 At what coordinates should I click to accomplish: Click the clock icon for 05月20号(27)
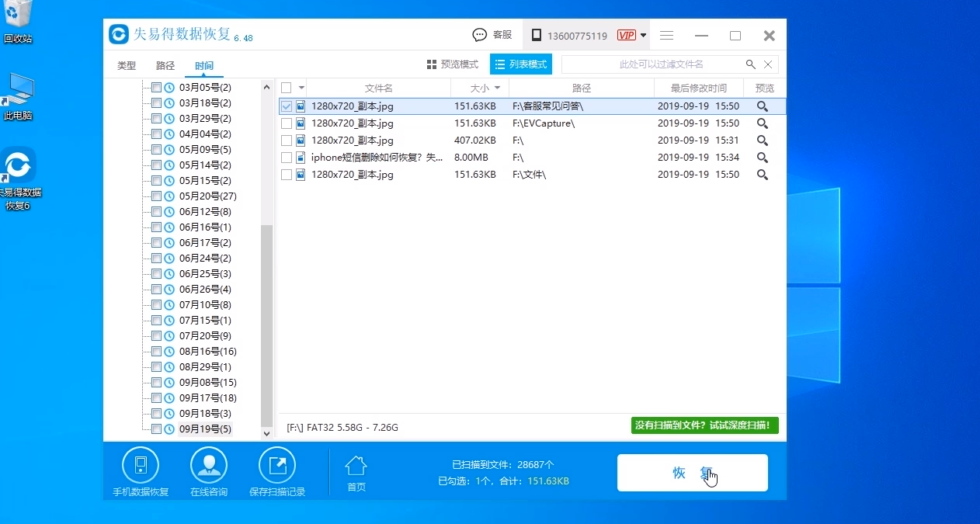tap(170, 196)
